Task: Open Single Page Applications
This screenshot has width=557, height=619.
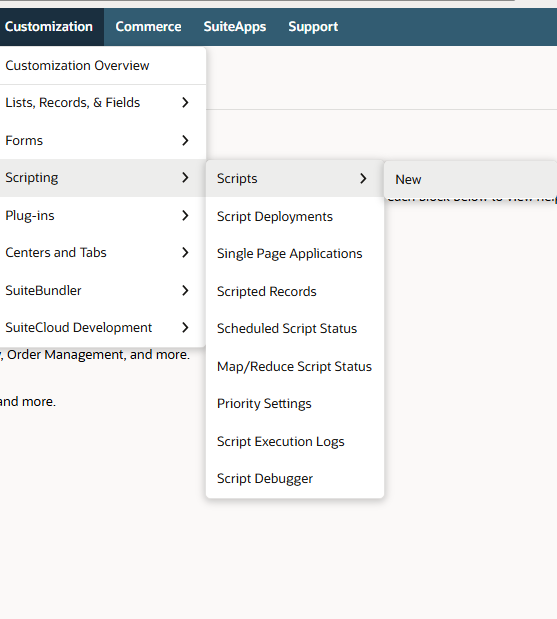Action: (295, 253)
